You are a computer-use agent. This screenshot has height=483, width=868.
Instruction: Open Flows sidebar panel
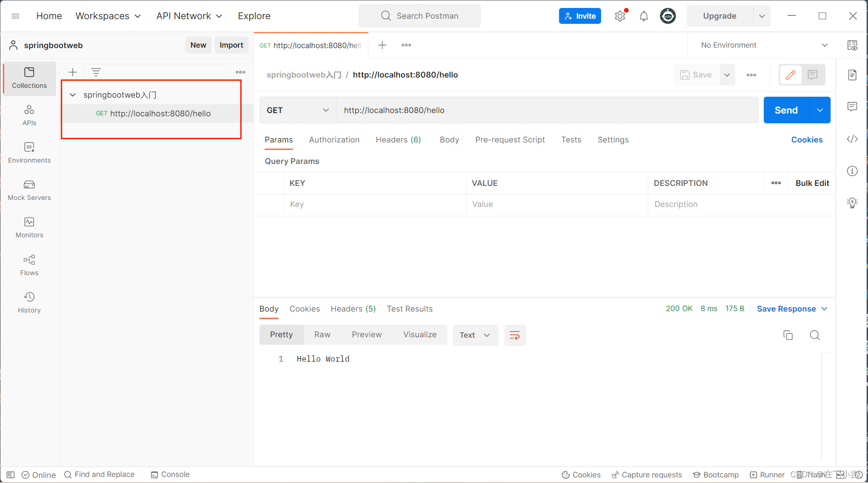29,265
